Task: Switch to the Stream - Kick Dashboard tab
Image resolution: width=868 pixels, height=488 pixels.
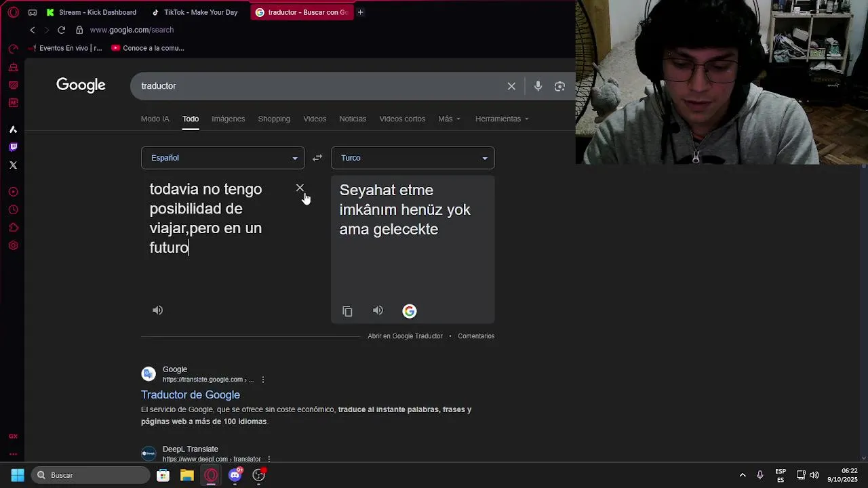Action: (x=92, y=12)
